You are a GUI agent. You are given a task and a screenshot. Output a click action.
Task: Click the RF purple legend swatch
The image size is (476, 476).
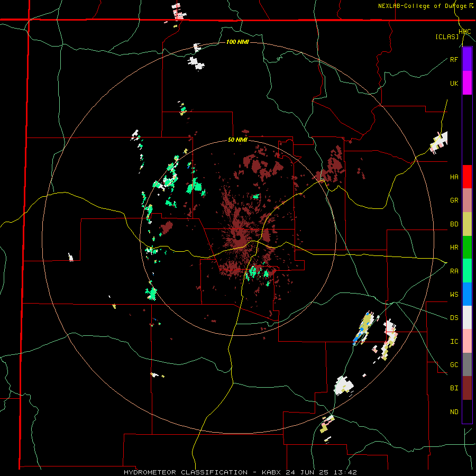[467, 59]
